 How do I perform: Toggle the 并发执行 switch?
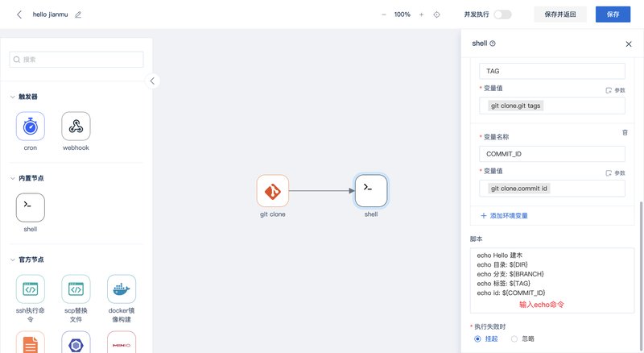(x=502, y=15)
